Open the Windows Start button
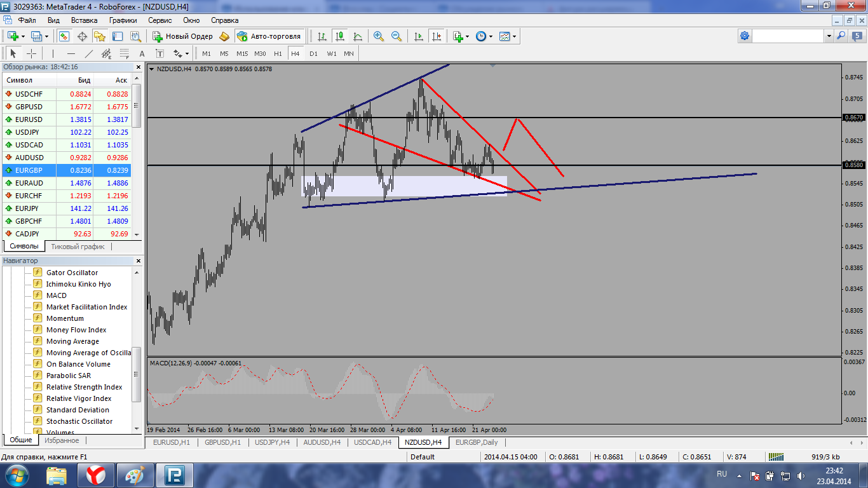This screenshot has height=488, width=868. click(16, 475)
